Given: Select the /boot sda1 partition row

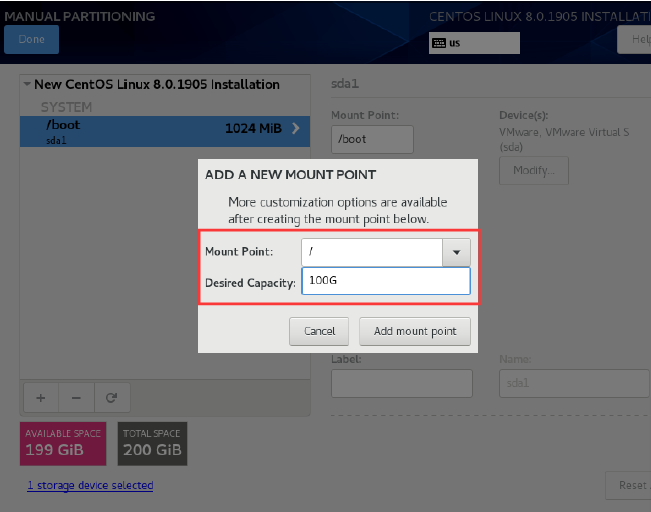Looking at the screenshot, I should tap(165, 131).
